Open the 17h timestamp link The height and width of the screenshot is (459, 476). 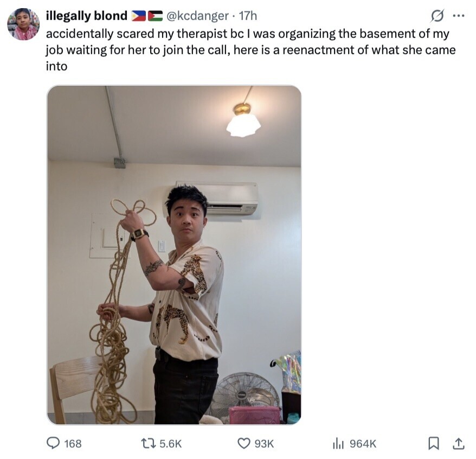point(248,16)
